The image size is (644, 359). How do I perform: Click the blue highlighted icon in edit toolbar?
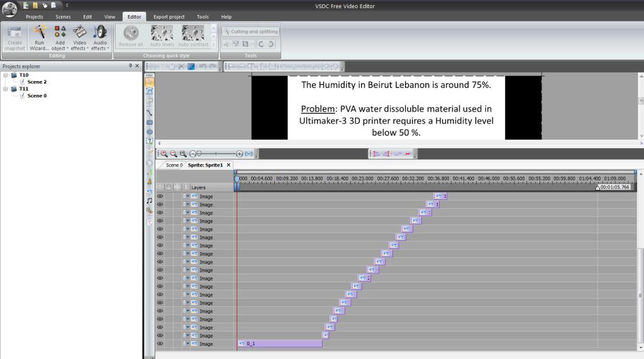[191, 67]
